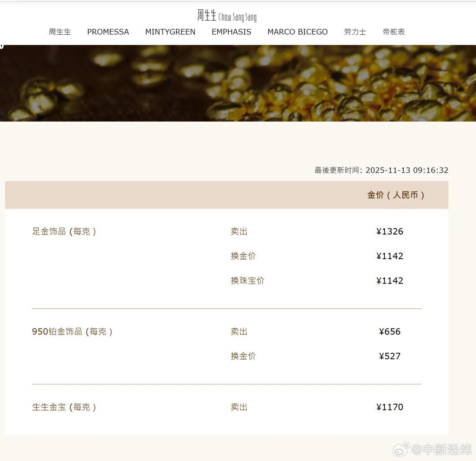
Task: Open the EMPHASIS brand tab
Action: tap(231, 32)
